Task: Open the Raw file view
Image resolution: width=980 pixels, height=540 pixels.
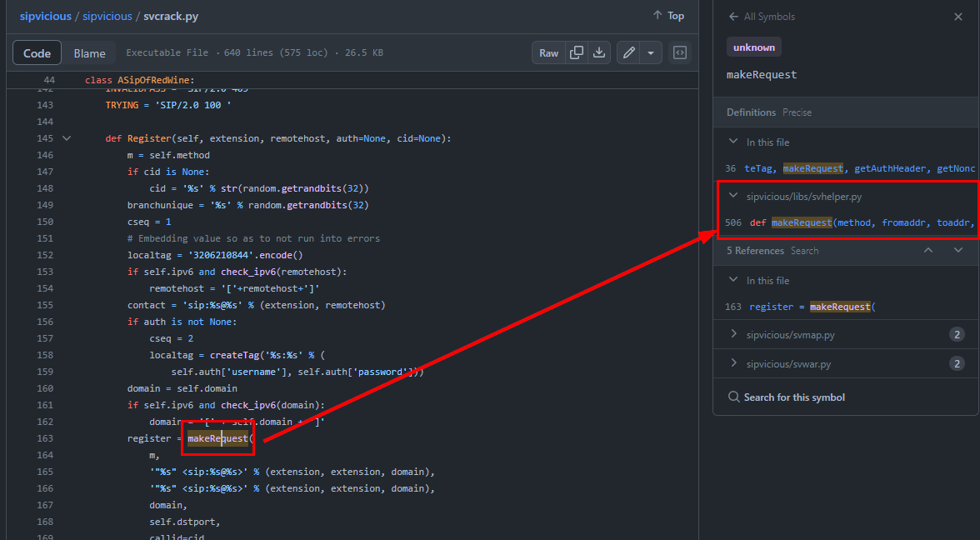Action: (x=548, y=53)
